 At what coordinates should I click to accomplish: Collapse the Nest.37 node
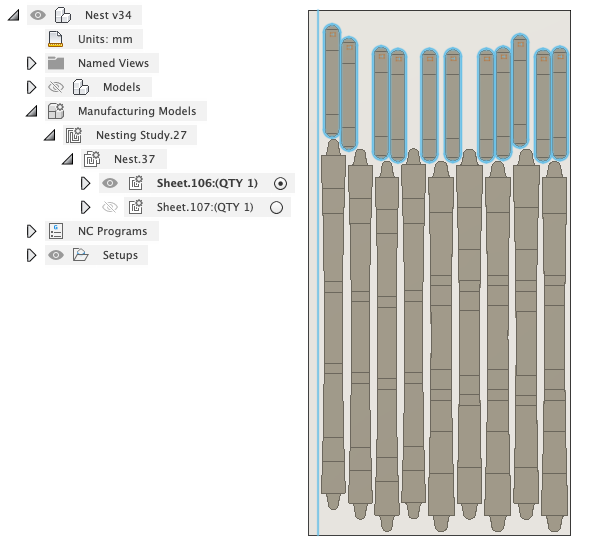(68, 159)
